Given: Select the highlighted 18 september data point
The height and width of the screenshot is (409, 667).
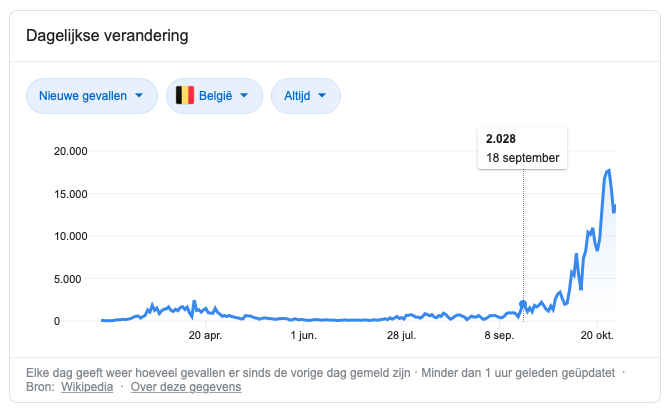Looking at the screenshot, I should click(x=523, y=304).
